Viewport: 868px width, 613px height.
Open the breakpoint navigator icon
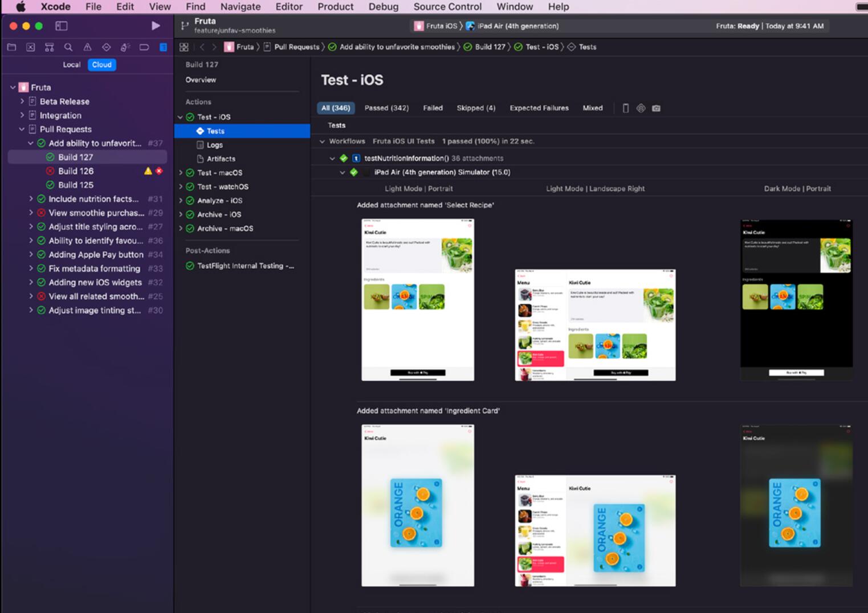click(144, 47)
